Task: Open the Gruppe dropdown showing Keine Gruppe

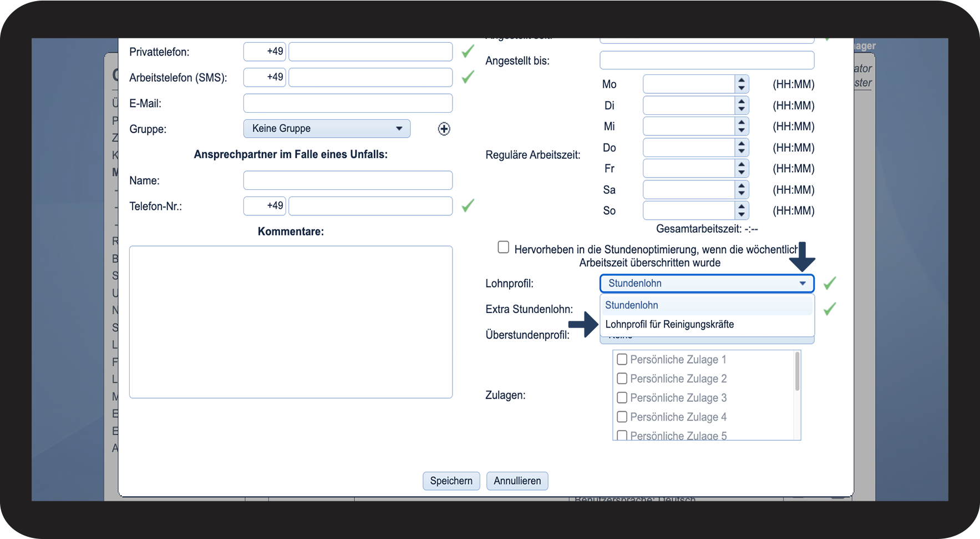Action: (x=327, y=128)
